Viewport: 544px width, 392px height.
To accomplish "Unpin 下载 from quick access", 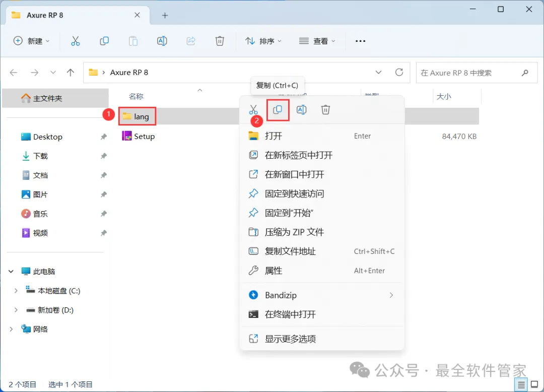I will pos(103,156).
